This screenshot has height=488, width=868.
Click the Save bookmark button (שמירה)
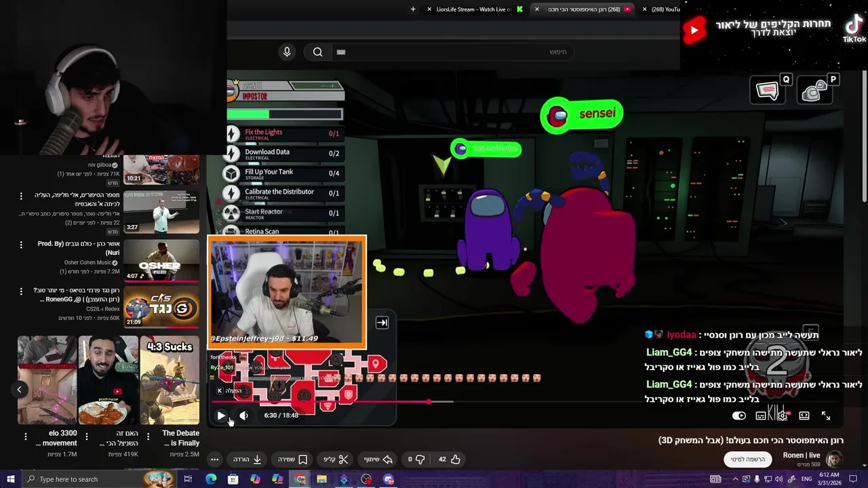(293, 459)
